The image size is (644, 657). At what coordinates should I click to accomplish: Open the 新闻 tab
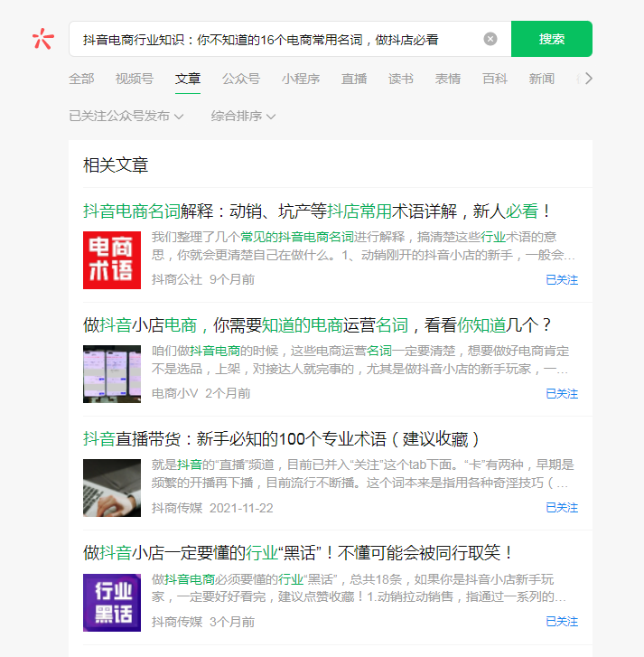tap(541, 79)
